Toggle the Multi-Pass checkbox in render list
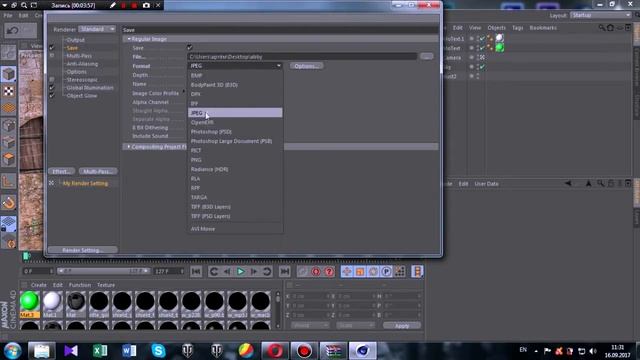640x360 pixels. pos(52,56)
